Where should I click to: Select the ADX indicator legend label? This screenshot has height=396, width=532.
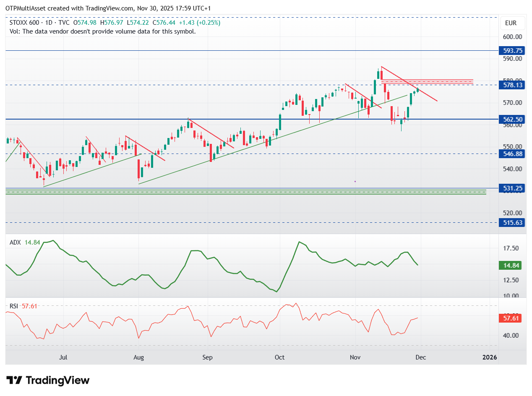point(16,242)
